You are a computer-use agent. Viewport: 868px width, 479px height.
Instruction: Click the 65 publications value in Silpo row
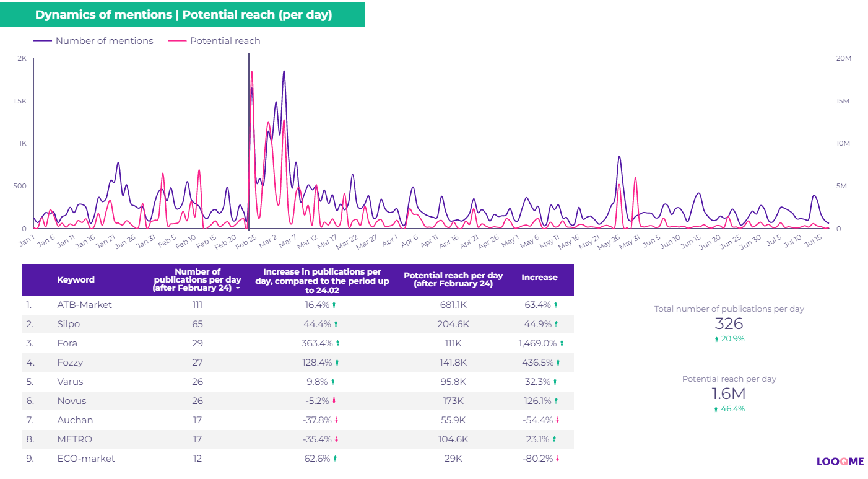[197, 324]
